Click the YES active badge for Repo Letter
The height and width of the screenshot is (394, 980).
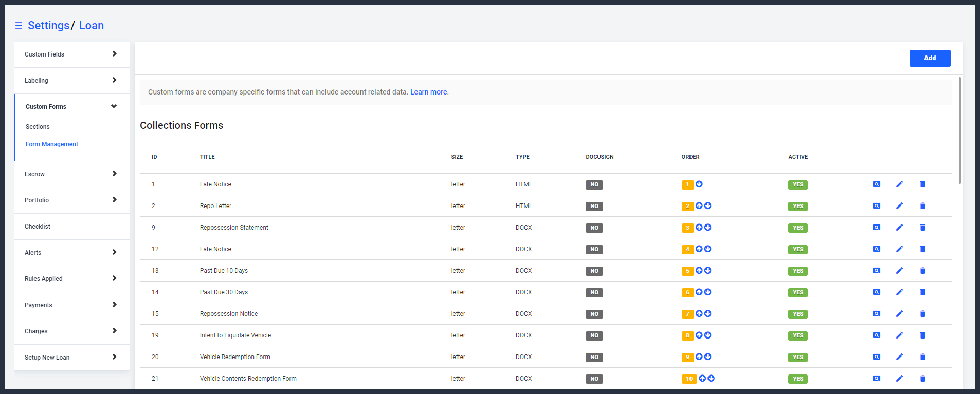click(x=797, y=206)
